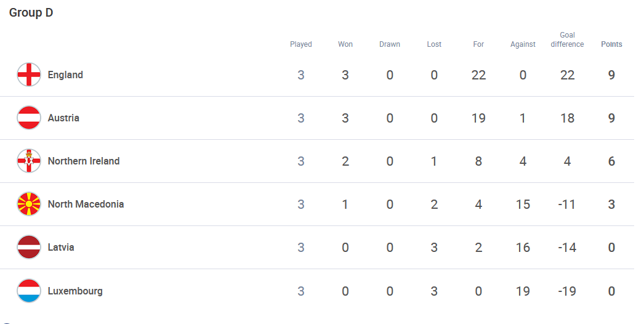This screenshot has width=644, height=324.
Task: Click the Played column header
Action: pyautogui.click(x=301, y=44)
